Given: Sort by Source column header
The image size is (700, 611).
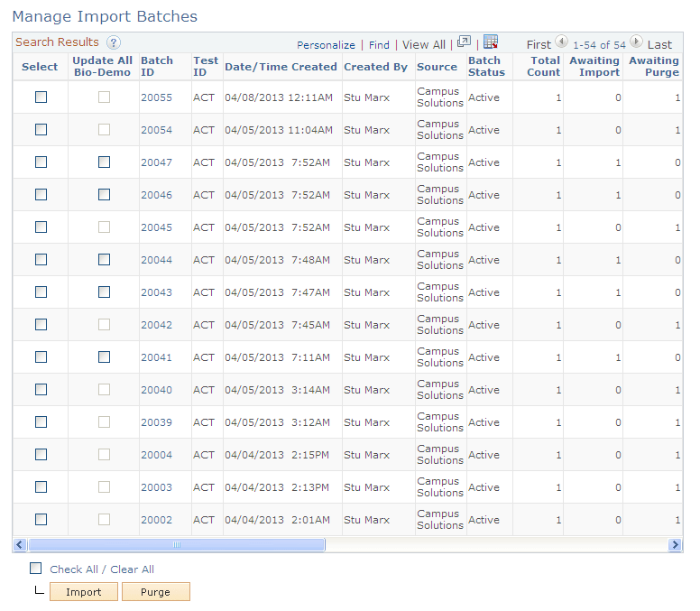Looking at the screenshot, I should coord(437,67).
